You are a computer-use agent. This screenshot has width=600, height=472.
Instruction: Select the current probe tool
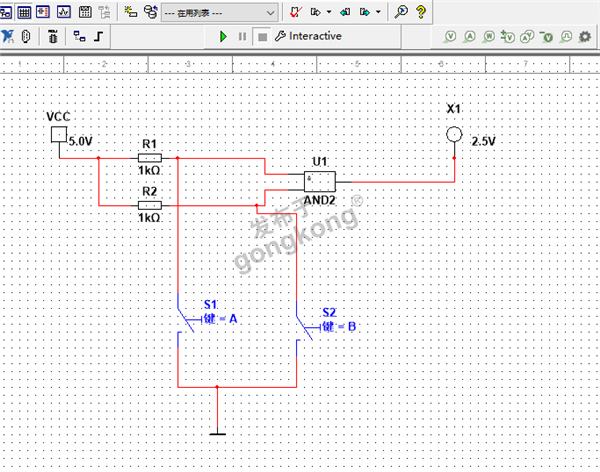click(x=470, y=37)
